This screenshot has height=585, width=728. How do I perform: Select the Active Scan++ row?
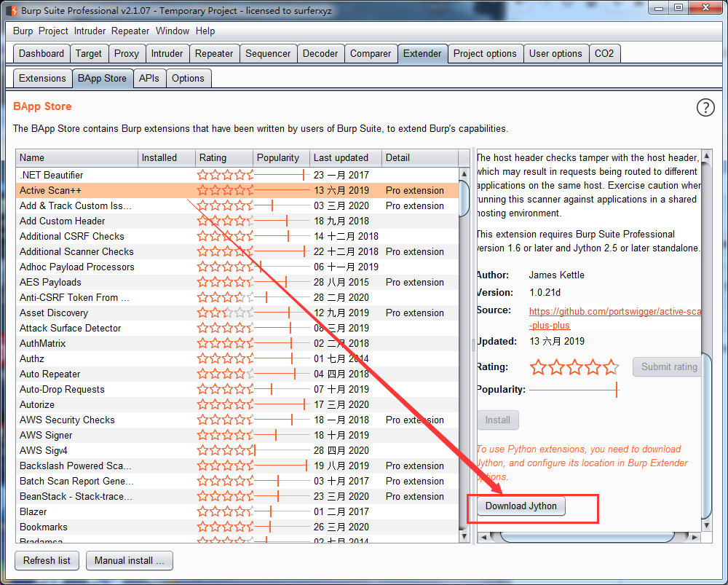(x=237, y=191)
